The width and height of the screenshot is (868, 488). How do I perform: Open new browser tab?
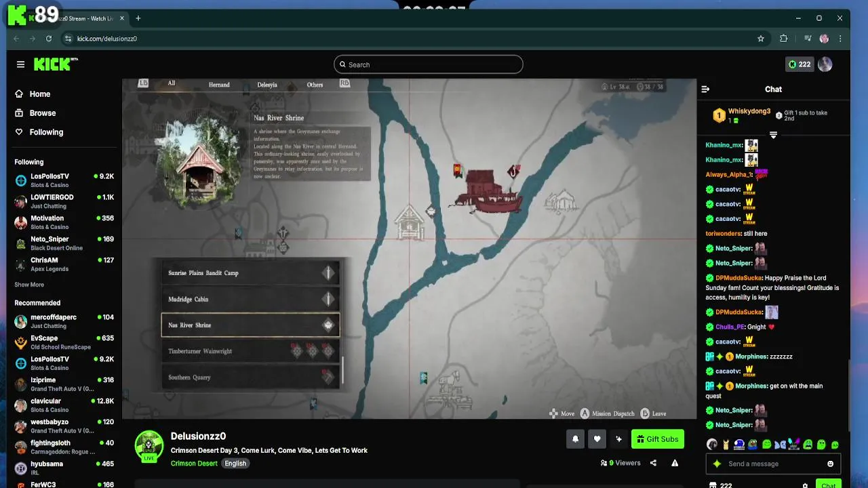coord(138,18)
